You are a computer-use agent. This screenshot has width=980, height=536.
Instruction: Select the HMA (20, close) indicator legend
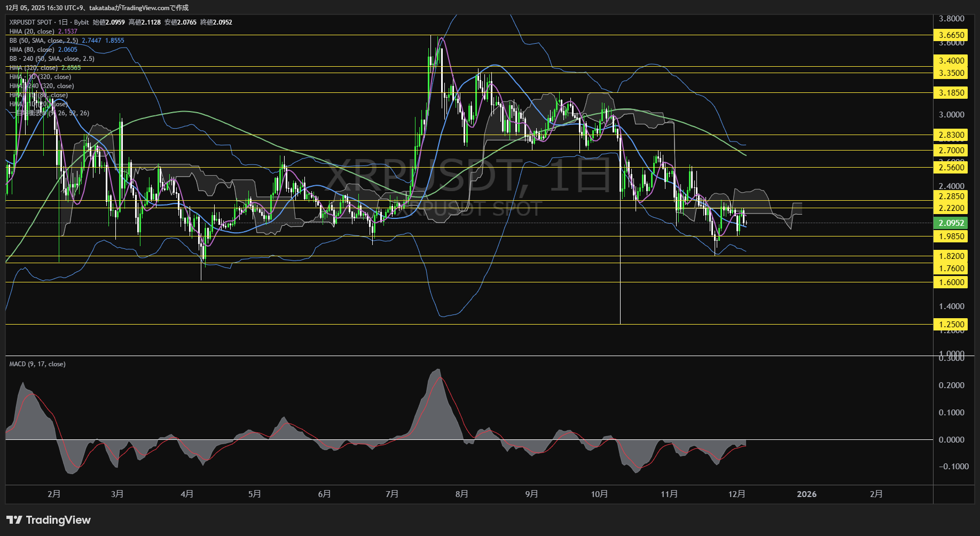(x=32, y=31)
